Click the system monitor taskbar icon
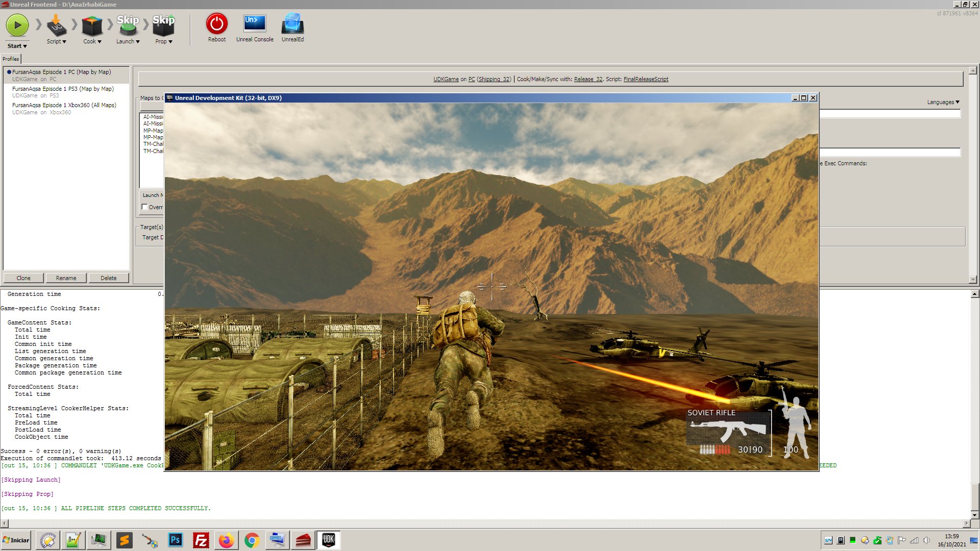The width and height of the screenshot is (980, 551). click(x=99, y=540)
